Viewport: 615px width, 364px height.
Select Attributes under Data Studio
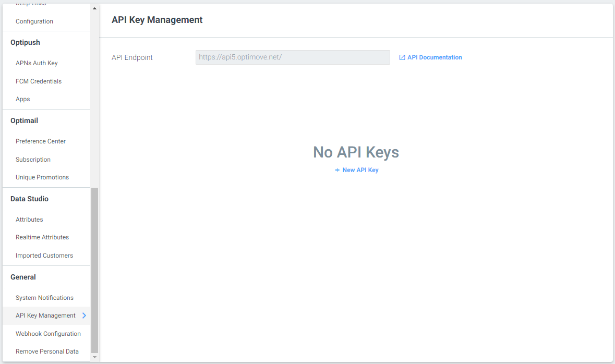pyautogui.click(x=29, y=219)
